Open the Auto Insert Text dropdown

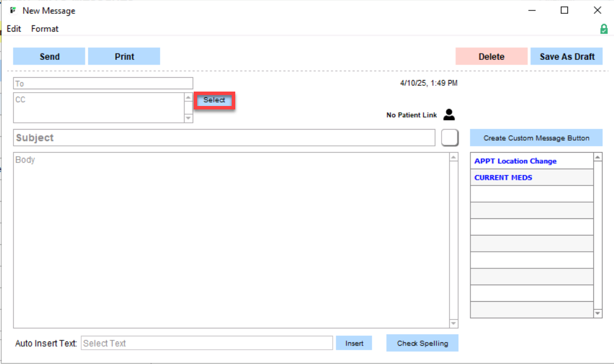(x=206, y=343)
